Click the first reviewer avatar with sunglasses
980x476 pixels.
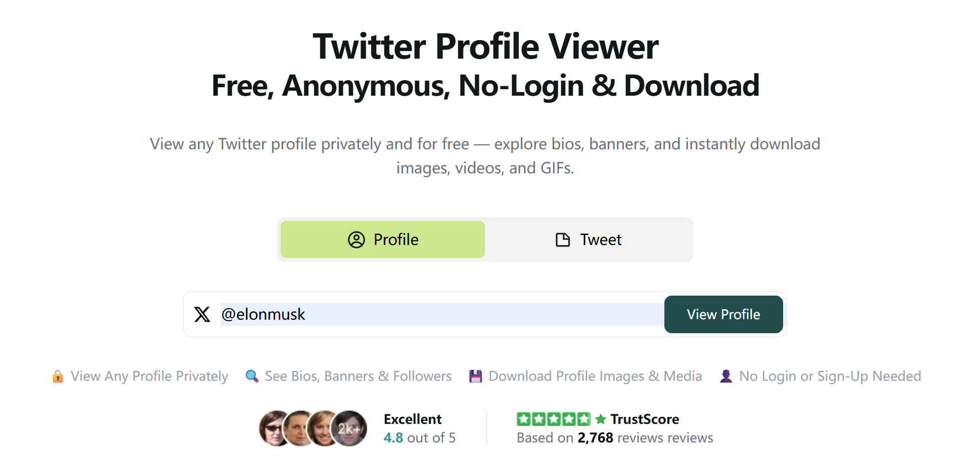pyautogui.click(x=276, y=428)
